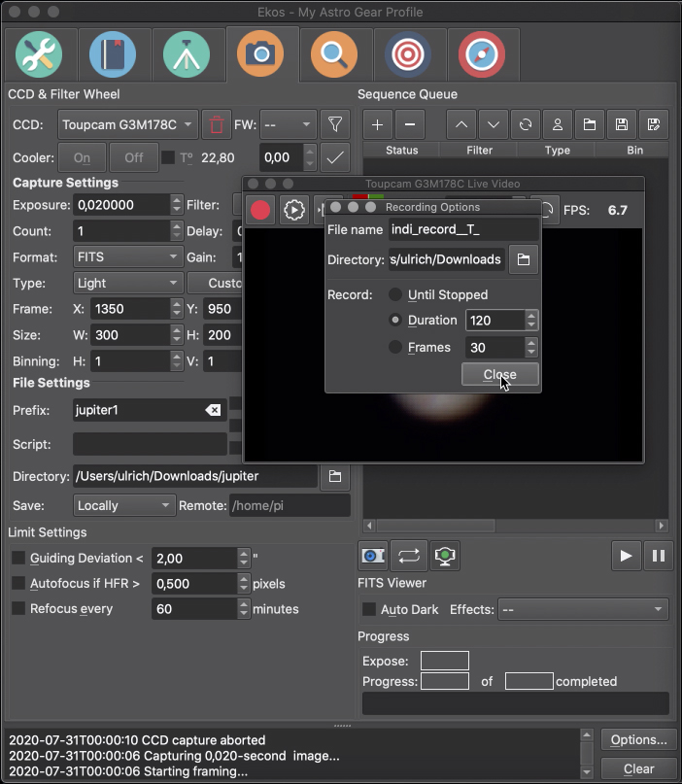Open the Align module tab (compass icon)
Screen dimensions: 682x784
(482, 54)
